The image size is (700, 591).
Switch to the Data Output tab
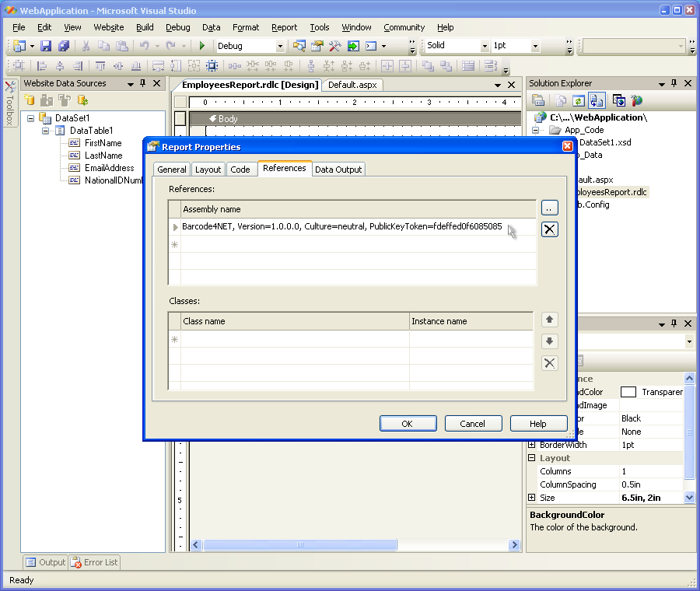[x=338, y=170]
